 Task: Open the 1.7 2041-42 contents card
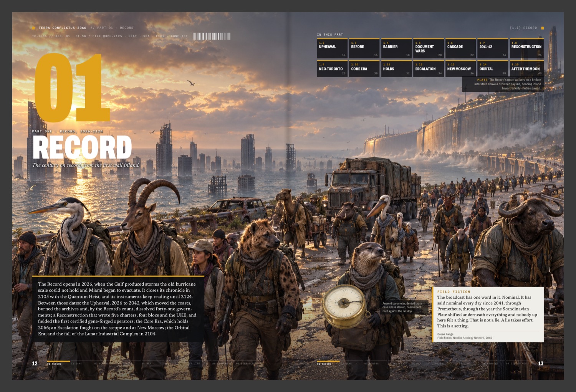[x=493, y=48]
